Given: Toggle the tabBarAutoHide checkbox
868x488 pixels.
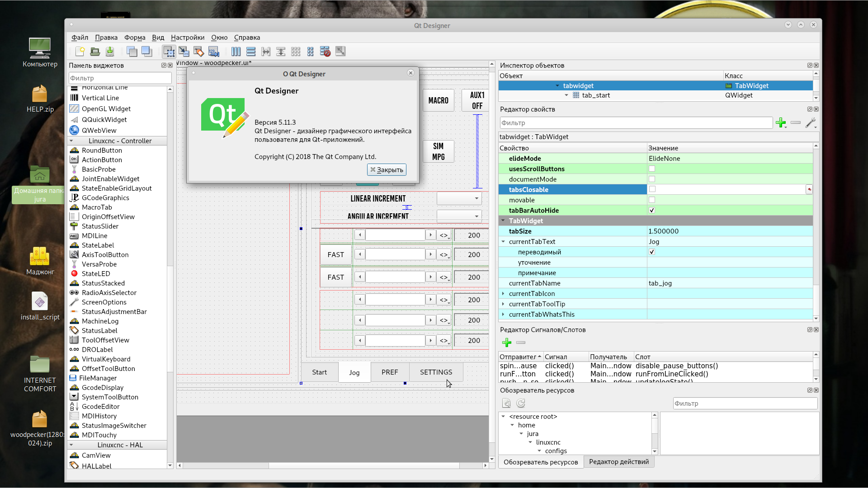Looking at the screenshot, I should coord(652,210).
